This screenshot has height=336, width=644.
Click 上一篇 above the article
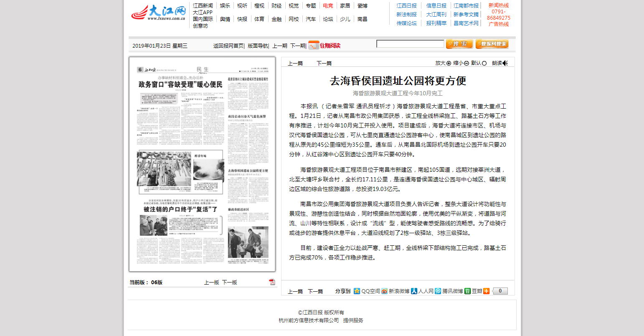coord(295,64)
